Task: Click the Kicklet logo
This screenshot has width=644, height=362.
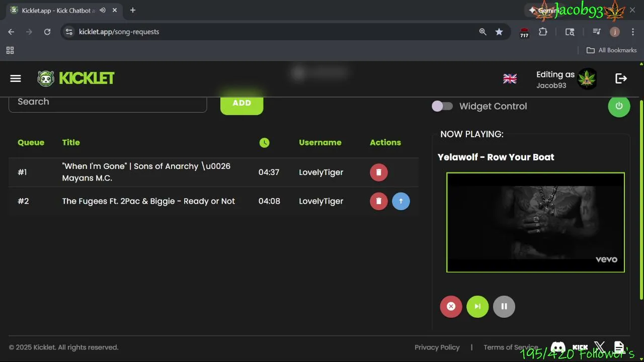Action: (x=76, y=78)
